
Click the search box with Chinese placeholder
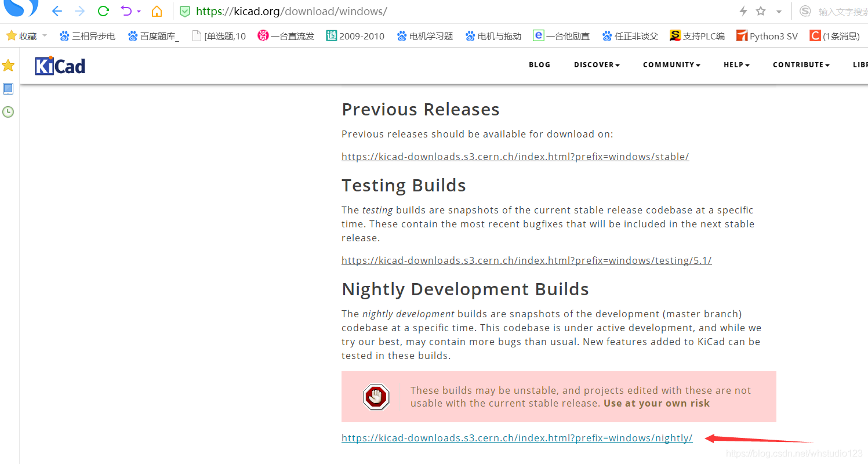click(842, 12)
